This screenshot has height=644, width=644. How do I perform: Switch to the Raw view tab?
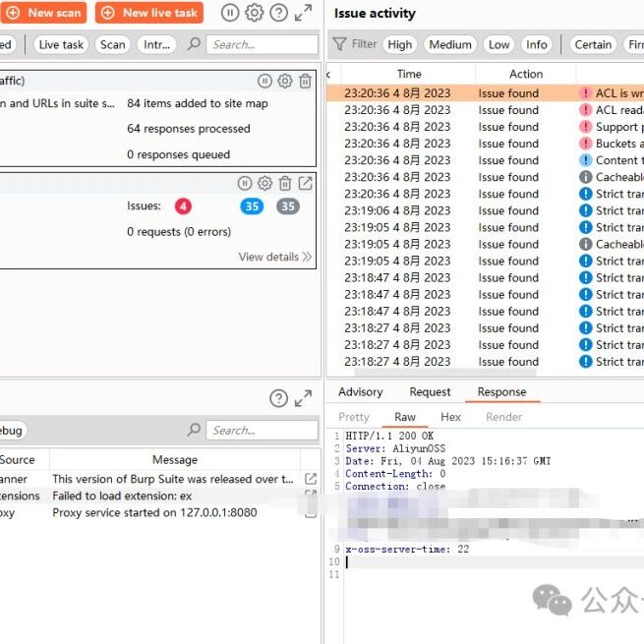405,417
